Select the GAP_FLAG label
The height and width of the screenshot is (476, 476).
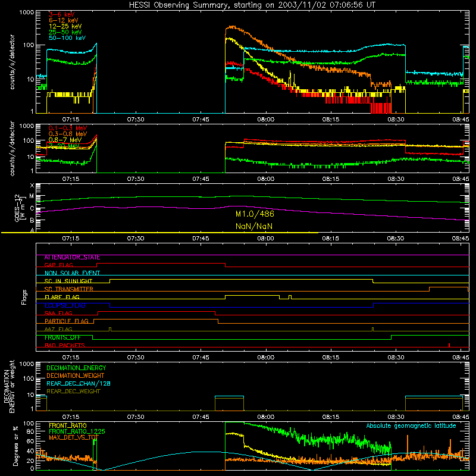58,265
